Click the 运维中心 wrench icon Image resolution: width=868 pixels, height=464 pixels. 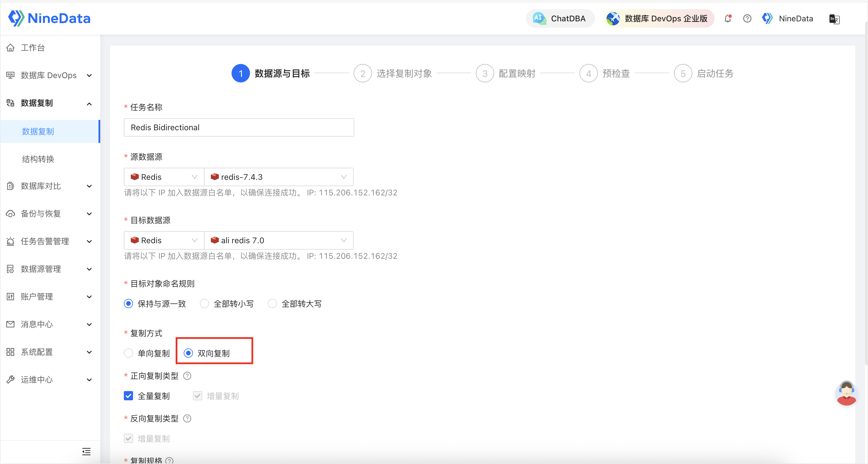pyautogui.click(x=10, y=379)
